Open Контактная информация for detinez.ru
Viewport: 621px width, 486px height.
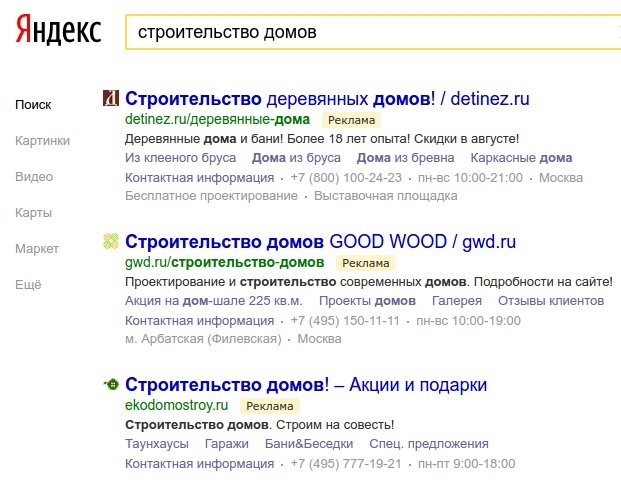[x=200, y=178]
